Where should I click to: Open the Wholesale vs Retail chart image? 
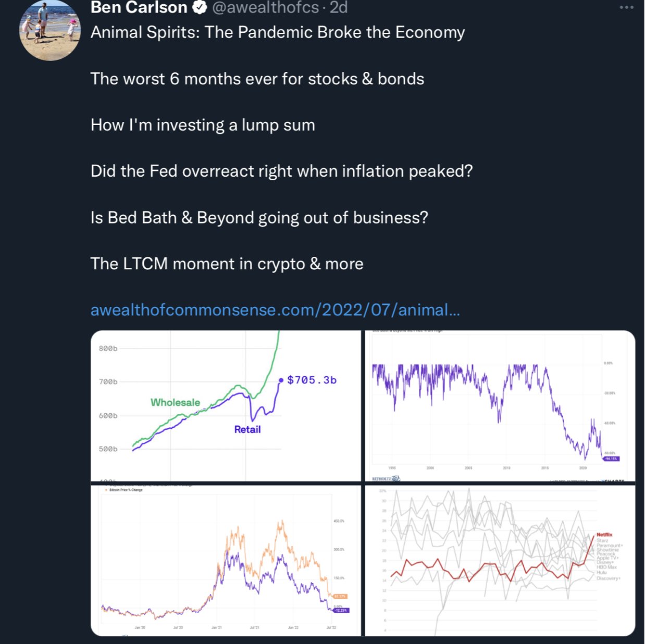(x=226, y=406)
